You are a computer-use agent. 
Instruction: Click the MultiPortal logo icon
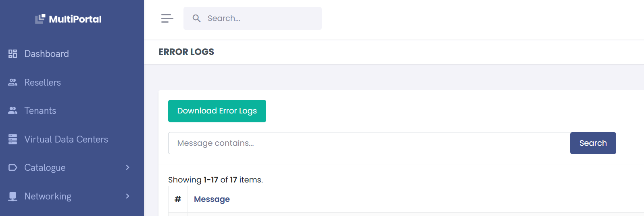[x=40, y=19]
